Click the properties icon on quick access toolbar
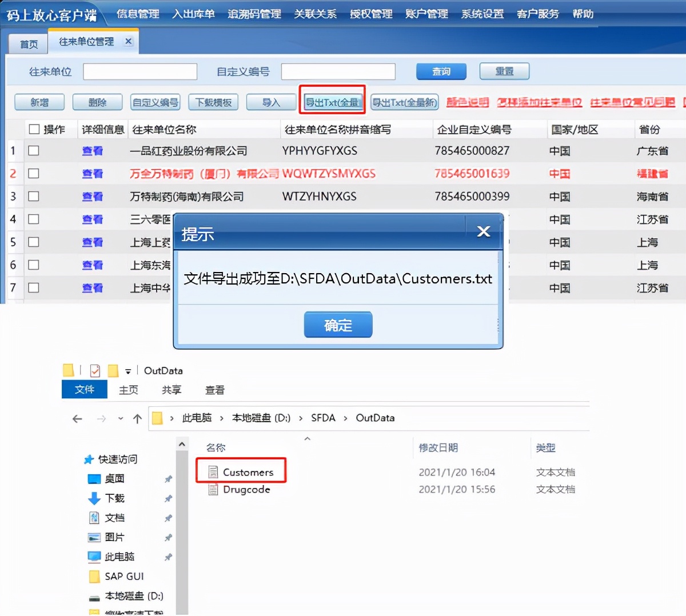This screenshot has width=686, height=616. click(95, 370)
